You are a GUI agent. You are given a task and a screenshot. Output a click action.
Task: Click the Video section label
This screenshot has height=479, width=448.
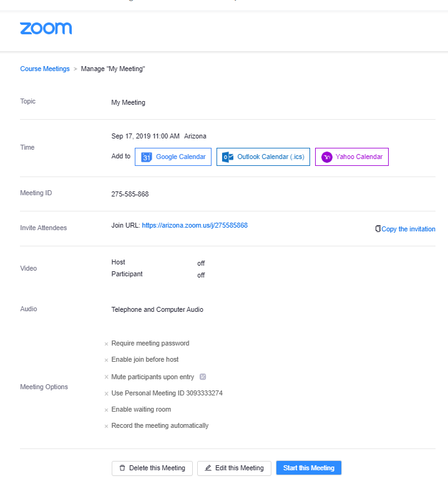(x=29, y=268)
